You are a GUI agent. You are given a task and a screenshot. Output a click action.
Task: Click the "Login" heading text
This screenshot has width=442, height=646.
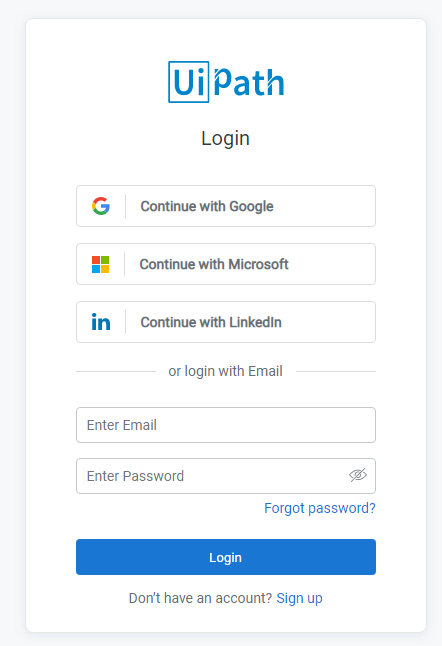tap(225, 138)
